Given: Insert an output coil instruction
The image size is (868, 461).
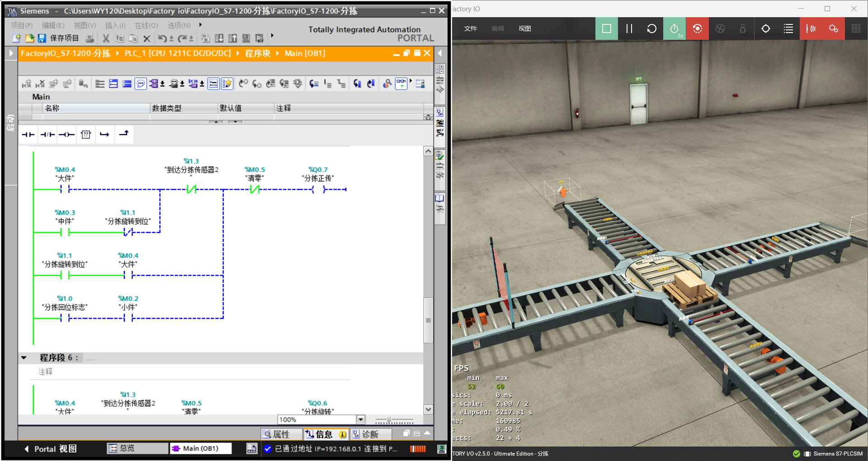Looking at the screenshot, I should [66, 134].
